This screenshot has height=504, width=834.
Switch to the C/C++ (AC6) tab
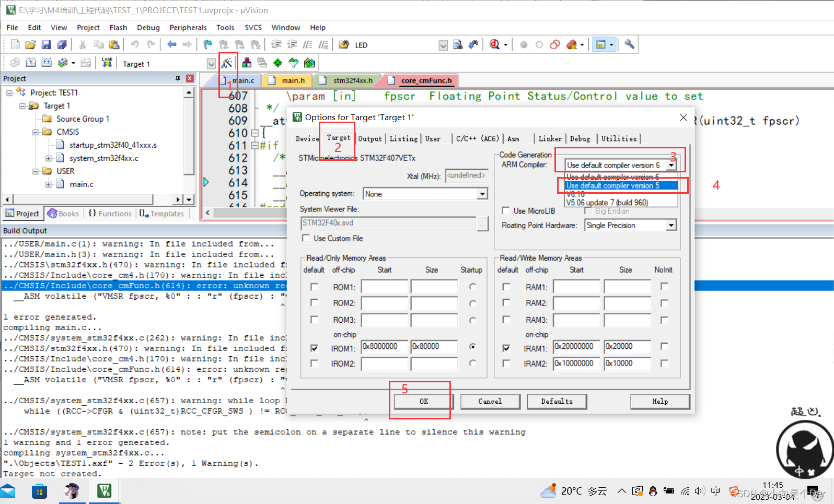pyautogui.click(x=477, y=138)
